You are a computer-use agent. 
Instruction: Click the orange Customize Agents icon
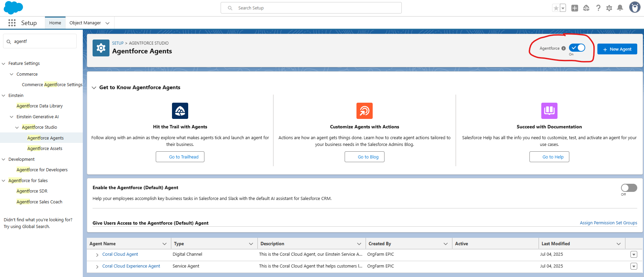365,111
